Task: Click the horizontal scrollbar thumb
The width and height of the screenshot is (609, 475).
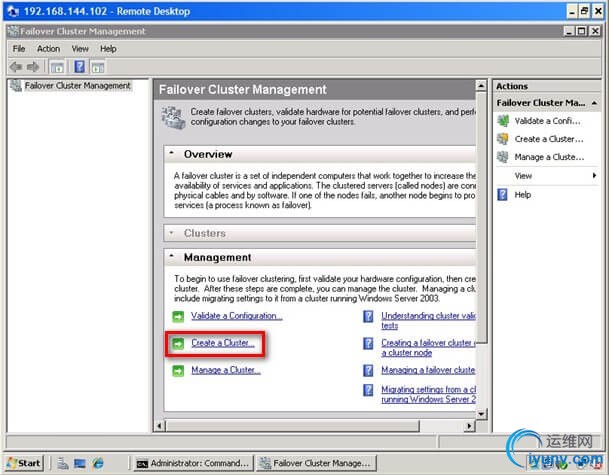Action: (293, 426)
